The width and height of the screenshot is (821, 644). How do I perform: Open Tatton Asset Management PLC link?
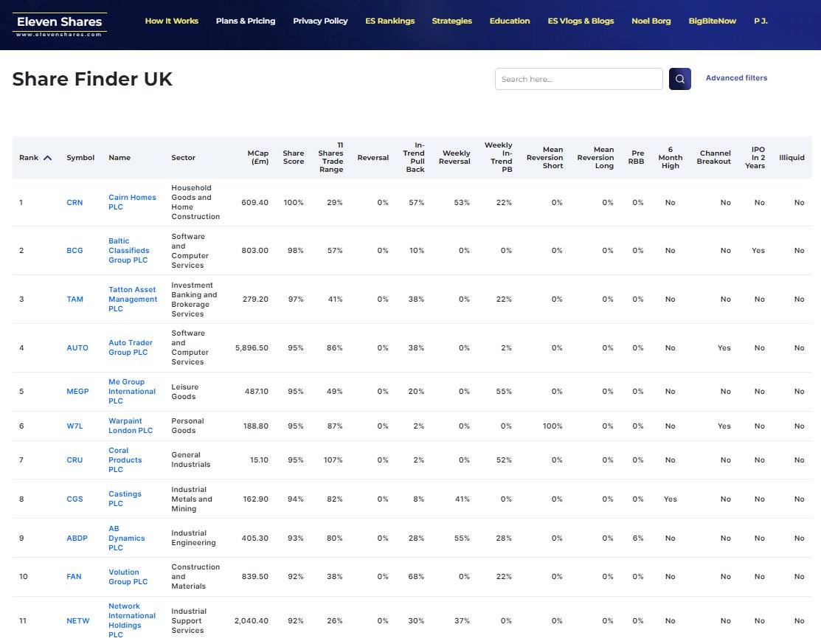[133, 299]
